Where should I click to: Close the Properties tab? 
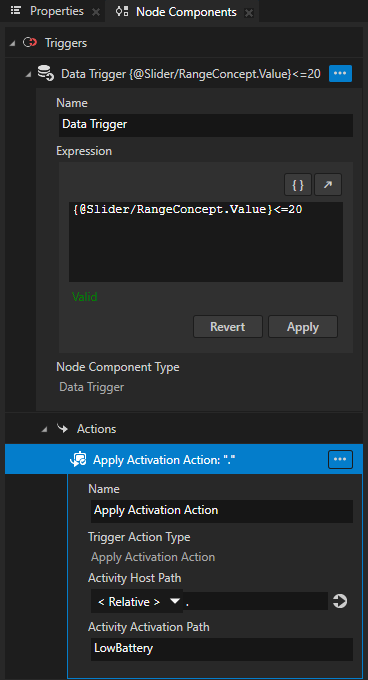(96, 12)
